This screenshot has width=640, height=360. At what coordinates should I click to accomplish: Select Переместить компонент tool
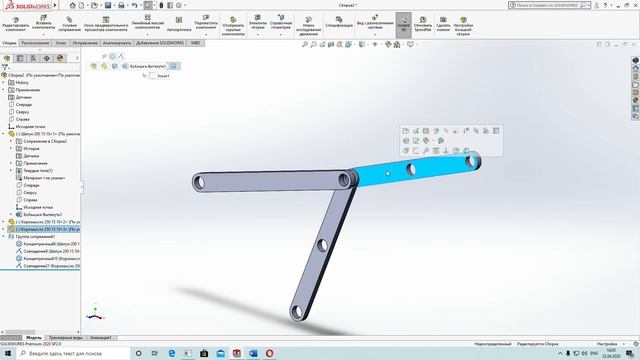pyautogui.click(x=206, y=22)
